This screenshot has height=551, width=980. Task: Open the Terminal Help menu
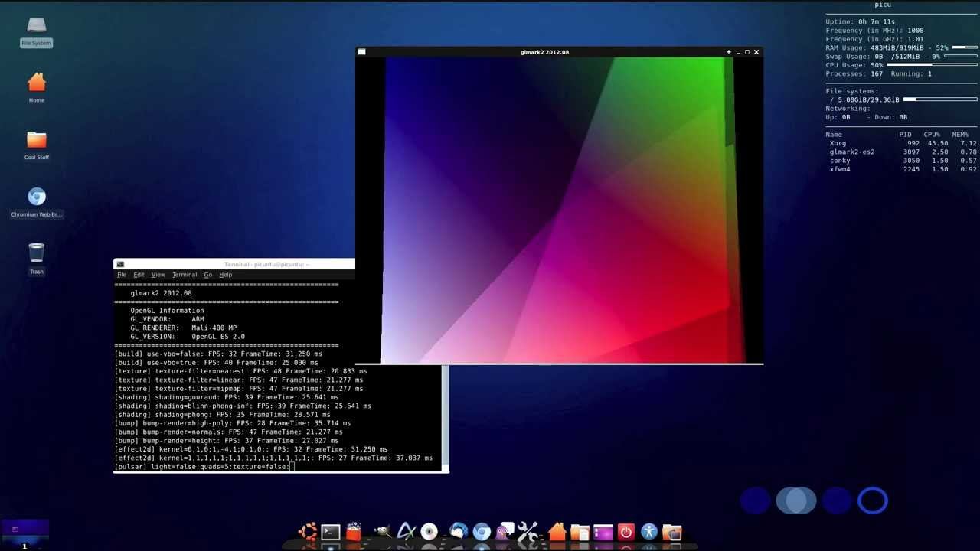[x=225, y=275]
